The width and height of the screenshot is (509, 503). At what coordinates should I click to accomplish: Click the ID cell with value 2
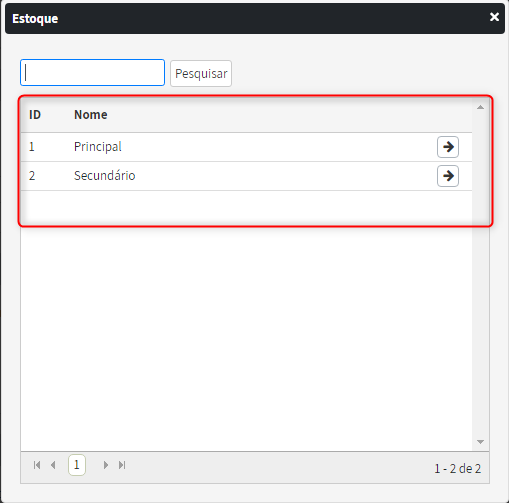coord(32,176)
